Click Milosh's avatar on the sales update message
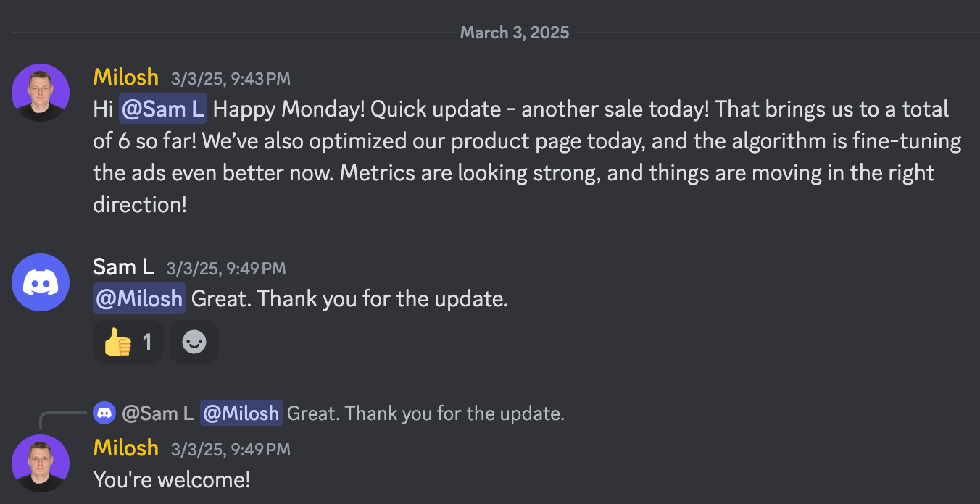 (x=41, y=93)
